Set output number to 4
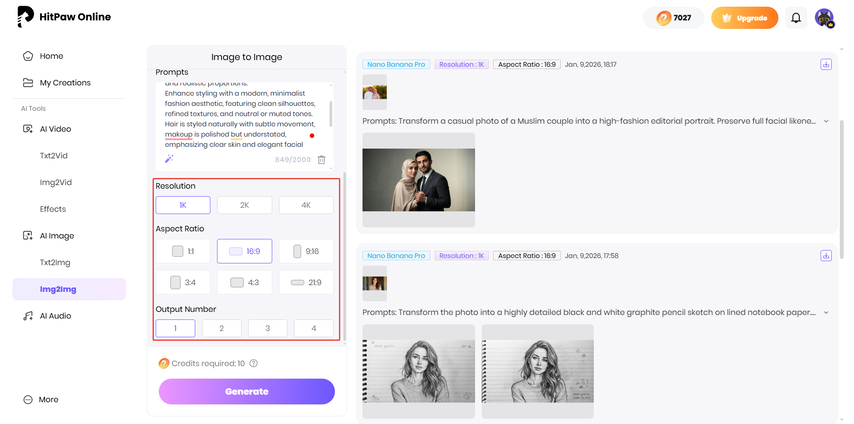The image size is (854, 424). pyautogui.click(x=313, y=328)
